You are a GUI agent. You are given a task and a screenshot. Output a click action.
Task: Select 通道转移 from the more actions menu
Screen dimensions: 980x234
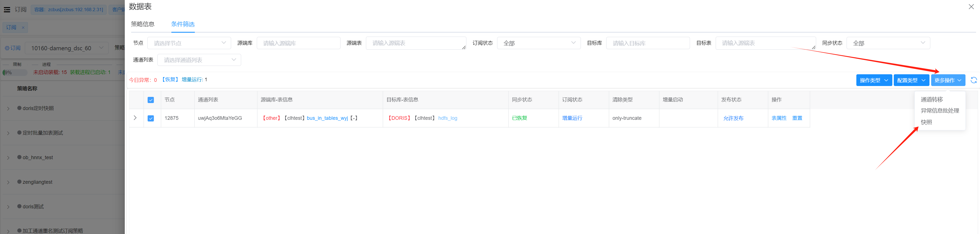(x=932, y=99)
